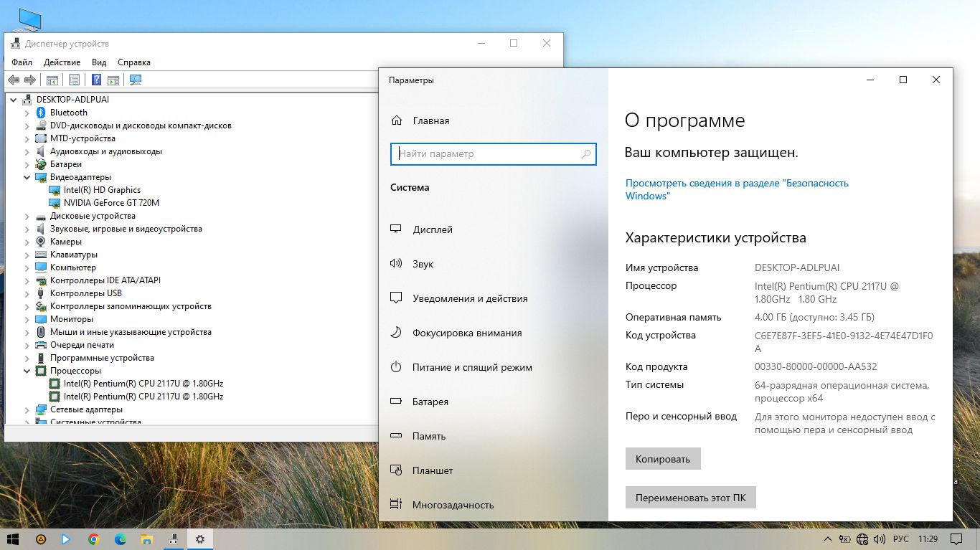Open the Действие menu
The width and height of the screenshot is (980, 550).
pyautogui.click(x=62, y=62)
